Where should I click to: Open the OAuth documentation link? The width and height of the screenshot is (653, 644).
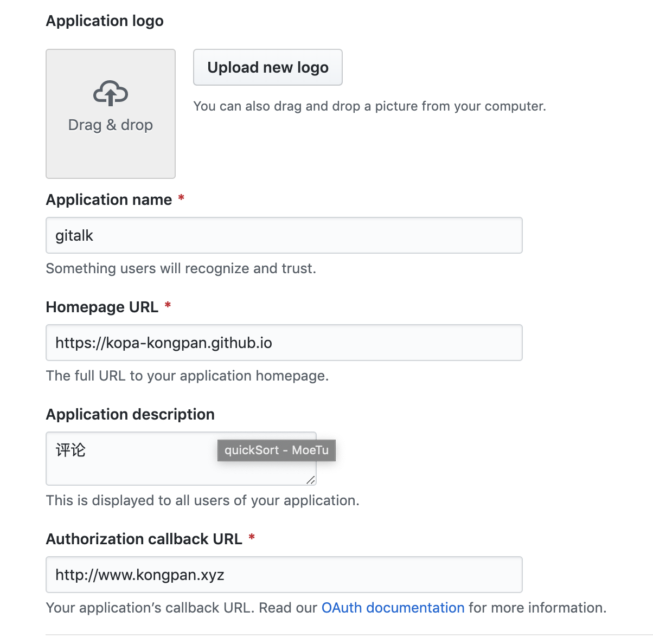[x=393, y=608]
